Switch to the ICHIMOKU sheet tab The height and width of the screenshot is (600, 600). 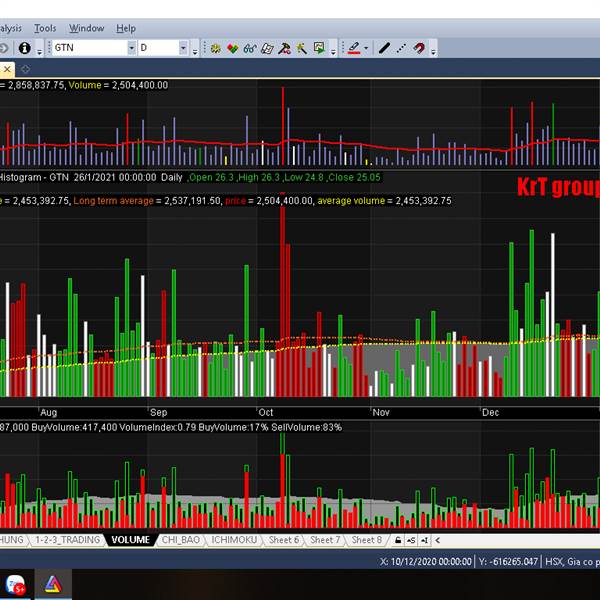pos(235,540)
